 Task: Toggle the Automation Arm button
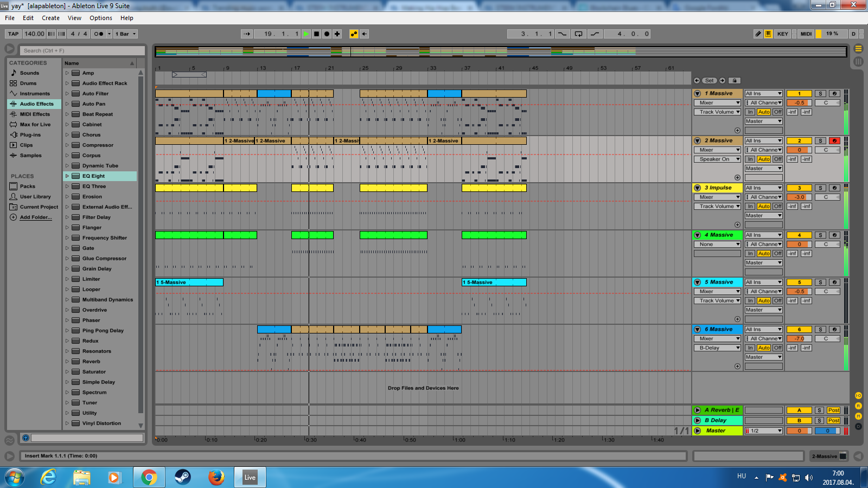coord(354,34)
